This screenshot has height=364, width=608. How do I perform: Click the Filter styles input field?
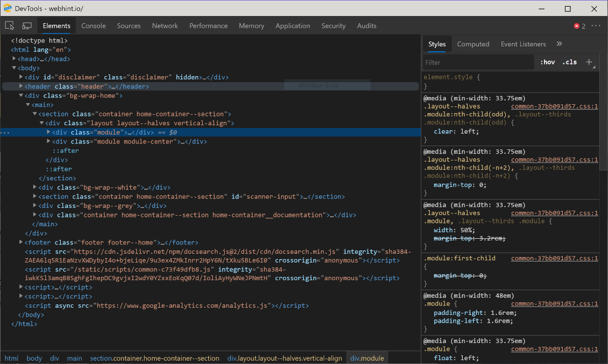(478, 62)
